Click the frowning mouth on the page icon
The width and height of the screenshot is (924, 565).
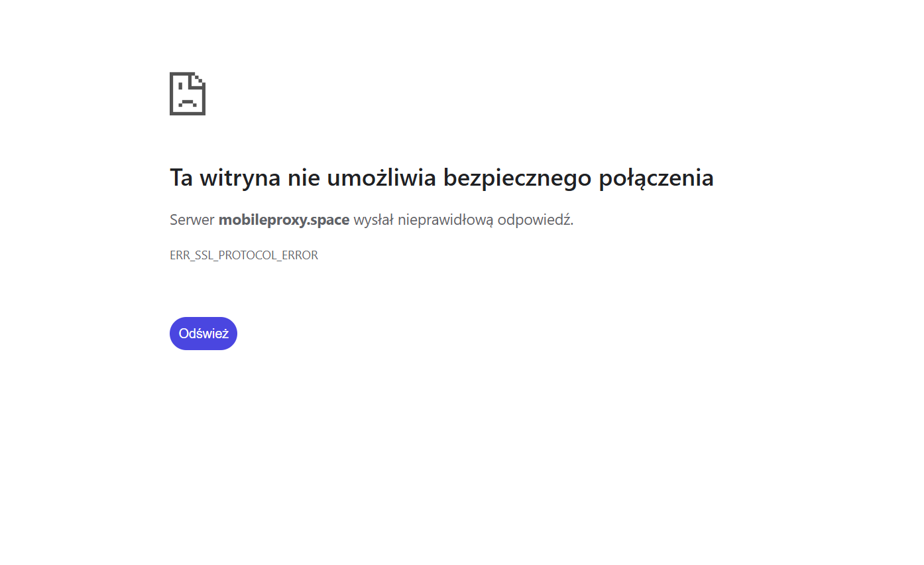pos(188,103)
